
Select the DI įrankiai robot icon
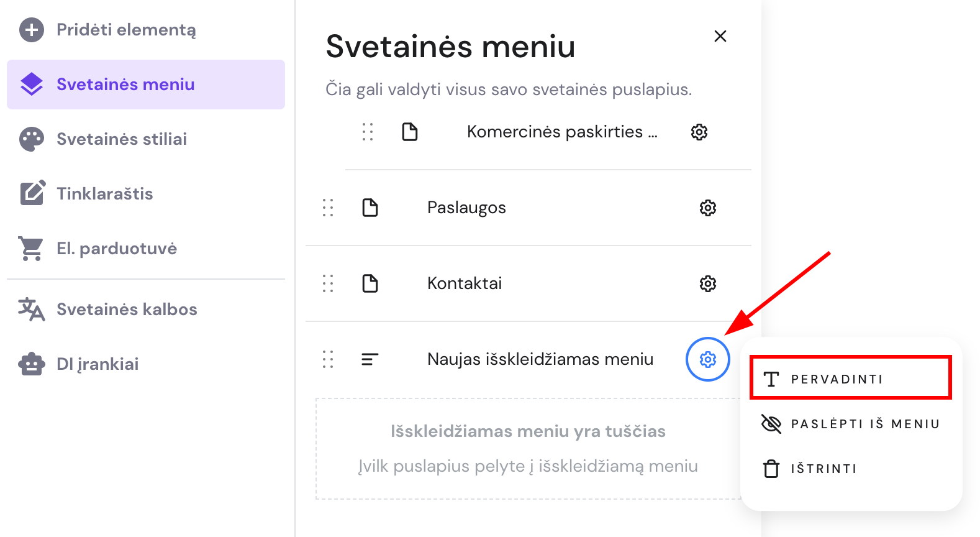point(32,364)
